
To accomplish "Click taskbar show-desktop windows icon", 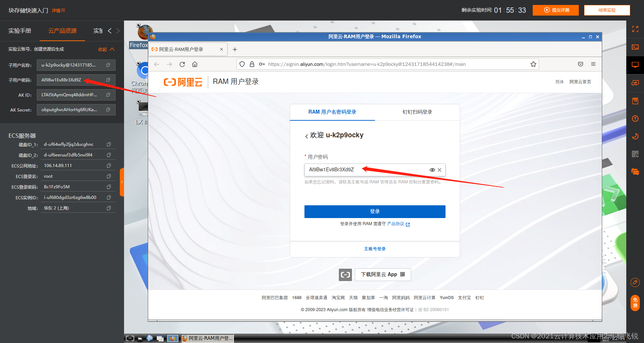I will (x=160, y=338).
